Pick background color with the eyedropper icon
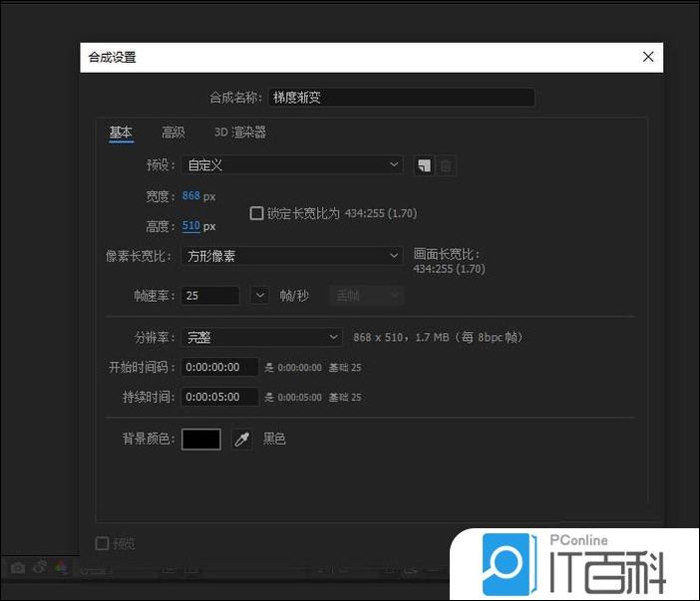Image resolution: width=700 pixels, height=601 pixels. click(x=242, y=439)
